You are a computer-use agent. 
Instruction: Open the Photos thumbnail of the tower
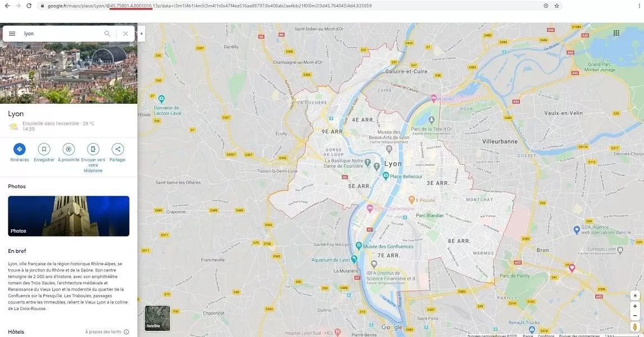tap(68, 216)
